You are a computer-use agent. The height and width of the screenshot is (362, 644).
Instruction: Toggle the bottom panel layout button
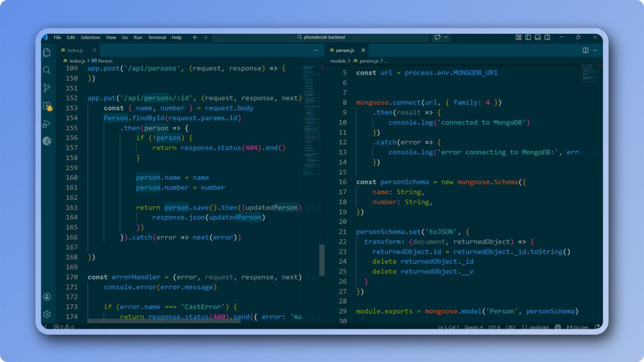(x=537, y=38)
